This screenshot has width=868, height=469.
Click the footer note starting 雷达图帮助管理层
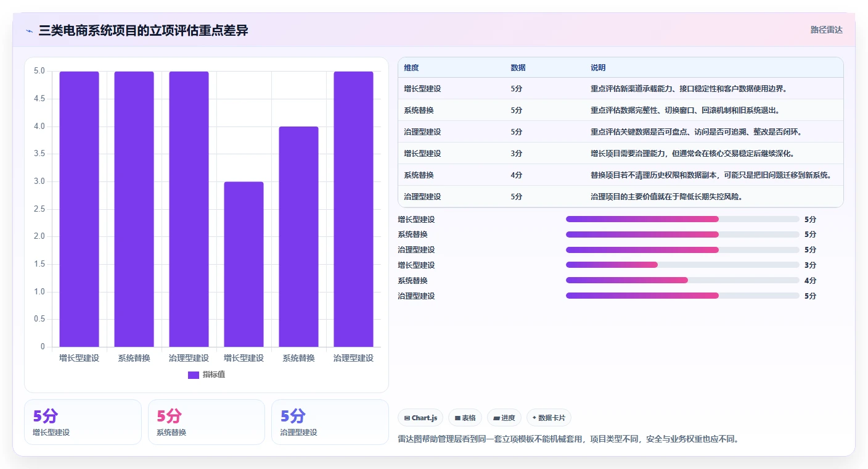pyautogui.click(x=568, y=439)
